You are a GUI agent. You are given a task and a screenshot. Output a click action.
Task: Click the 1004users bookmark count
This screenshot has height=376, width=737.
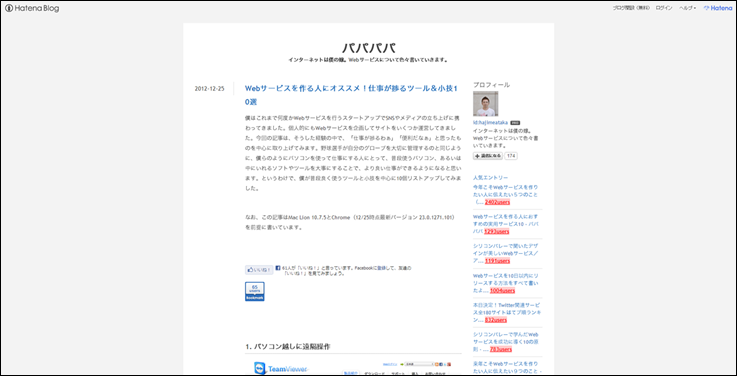click(x=502, y=291)
